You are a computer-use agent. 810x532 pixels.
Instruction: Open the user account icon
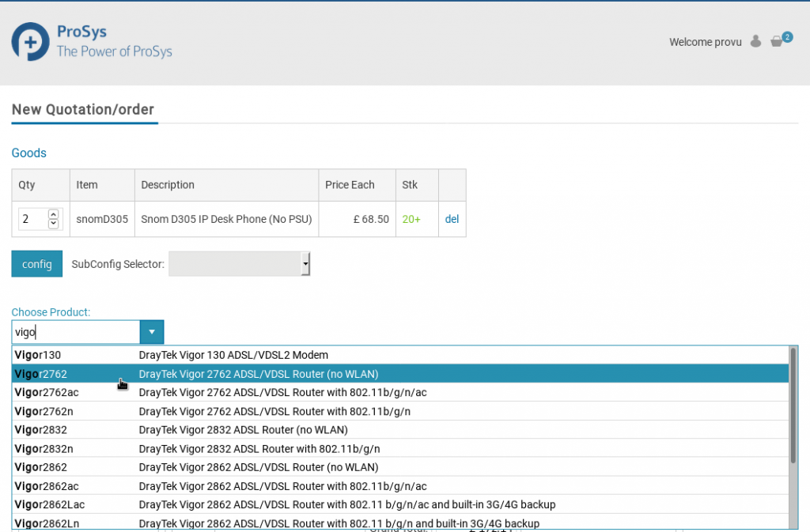[755, 41]
